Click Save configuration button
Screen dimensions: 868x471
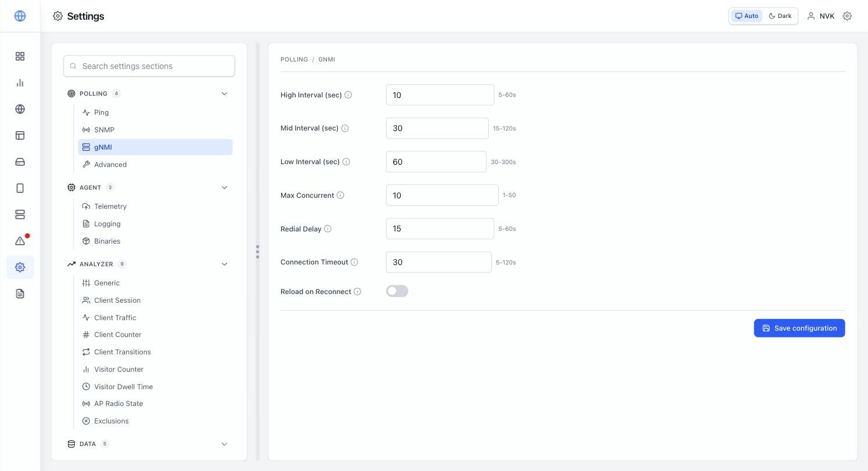pyautogui.click(x=799, y=328)
